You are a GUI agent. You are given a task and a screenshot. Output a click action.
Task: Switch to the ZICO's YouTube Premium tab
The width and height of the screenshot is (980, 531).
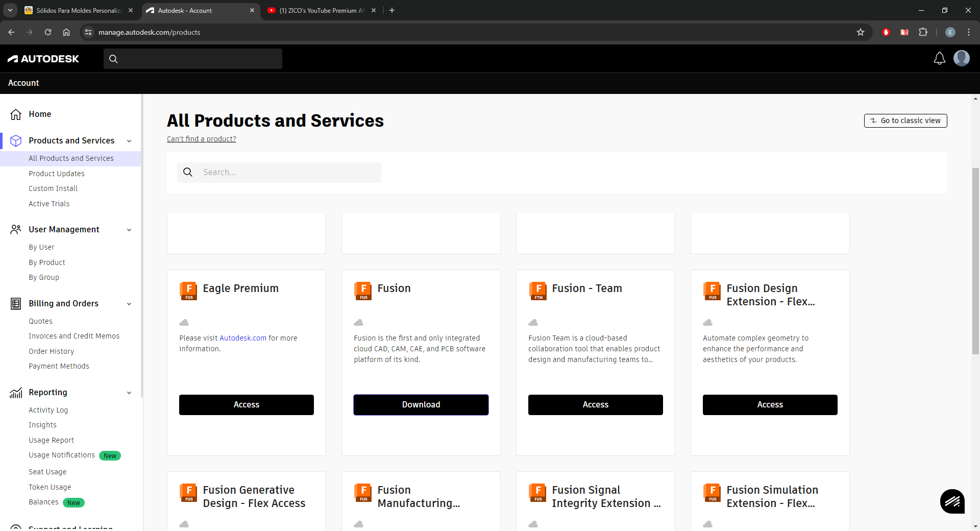(x=322, y=10)
